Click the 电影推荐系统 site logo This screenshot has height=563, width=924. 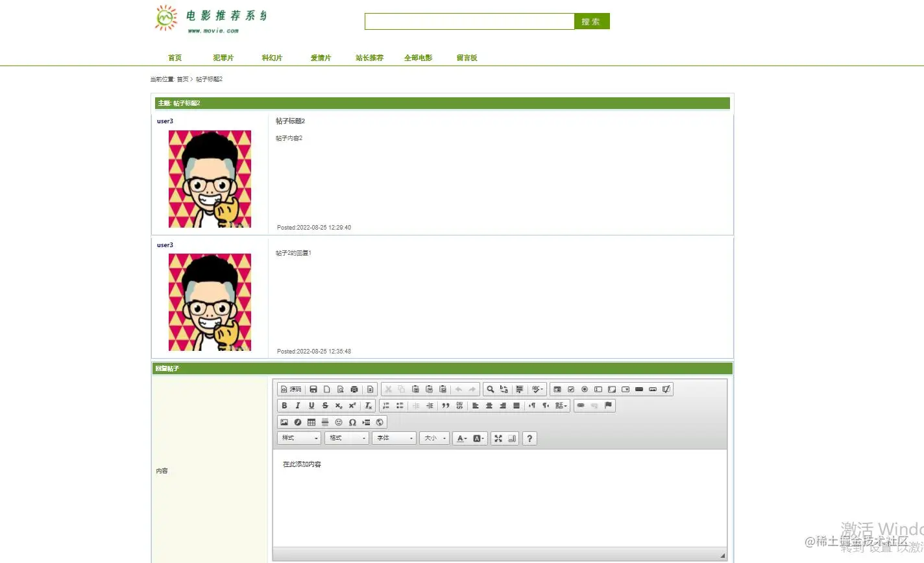click(x=211, y=19)
